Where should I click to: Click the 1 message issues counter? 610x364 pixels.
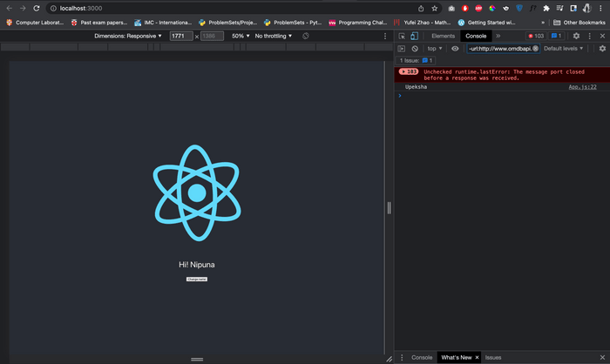coord(556,36)
